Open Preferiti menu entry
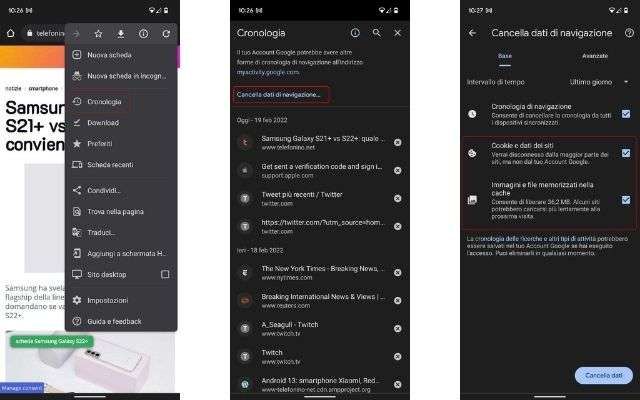The height and width of the screenshot is (400, 640). coord(121,144)
